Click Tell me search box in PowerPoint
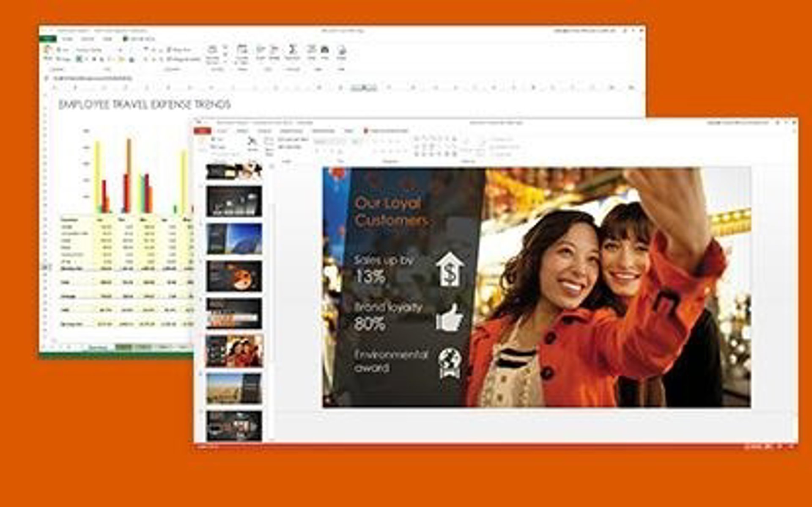This screenshot has height=507, width=812. pyautogui.click(x=388, y=131)
